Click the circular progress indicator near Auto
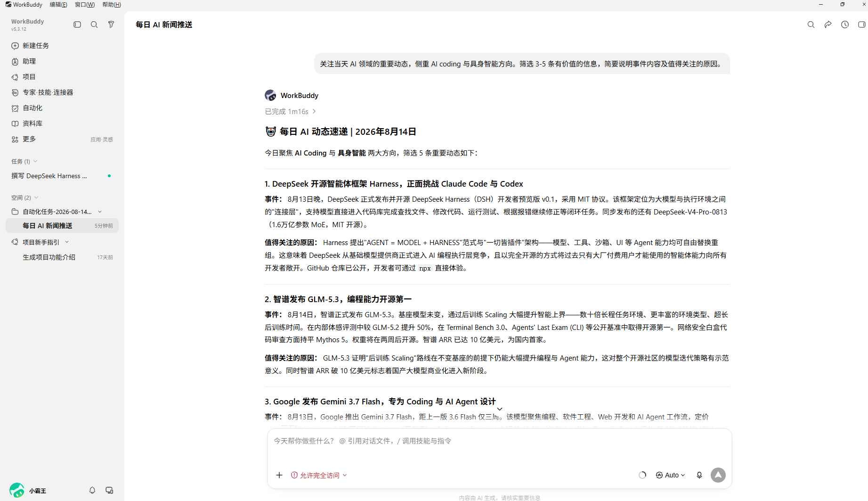This screenshot has height=501, width=868. (x=642, y=475)
